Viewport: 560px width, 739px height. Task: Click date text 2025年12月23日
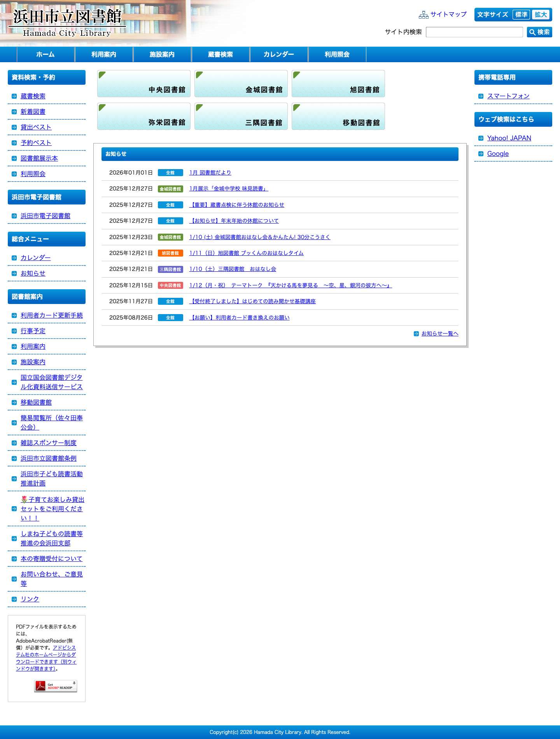point(131,237)
